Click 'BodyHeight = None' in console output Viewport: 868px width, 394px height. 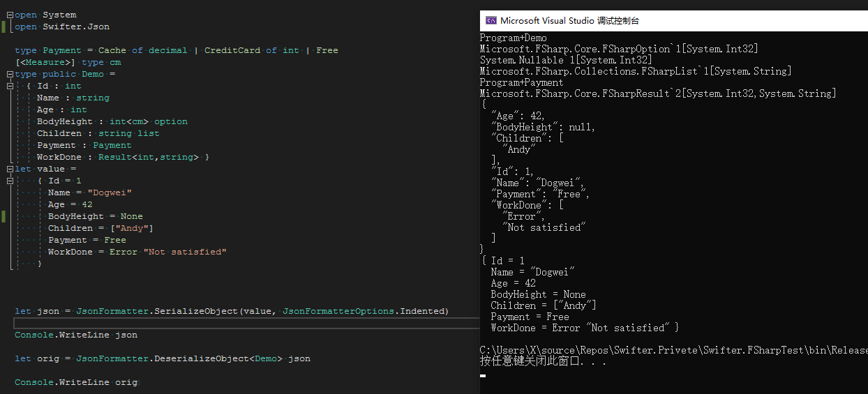539,294
